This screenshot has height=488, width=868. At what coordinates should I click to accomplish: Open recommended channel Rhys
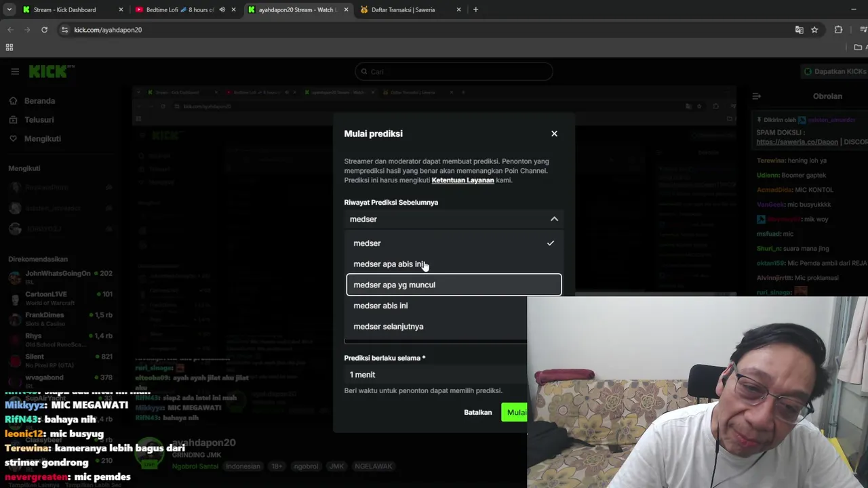click(x=60, y=340)
